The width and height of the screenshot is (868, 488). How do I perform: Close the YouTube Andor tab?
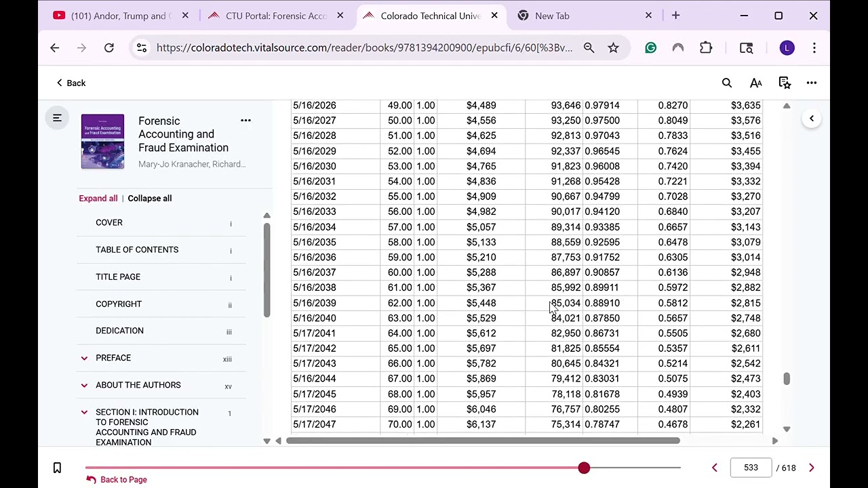[185, 16]
